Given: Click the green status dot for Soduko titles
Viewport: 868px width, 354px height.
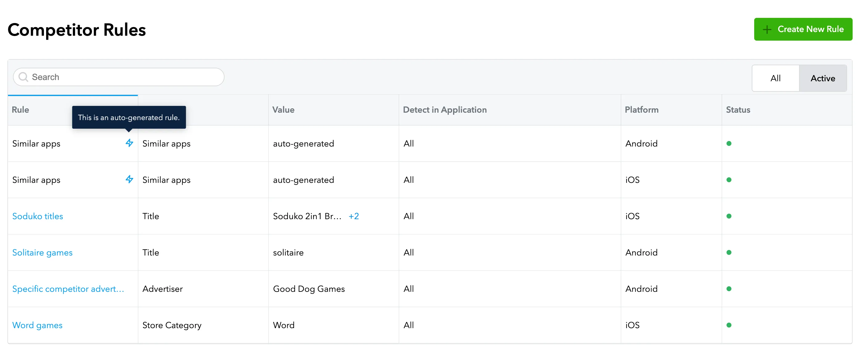Looking at the screenshot, I should tap(729, 216).
